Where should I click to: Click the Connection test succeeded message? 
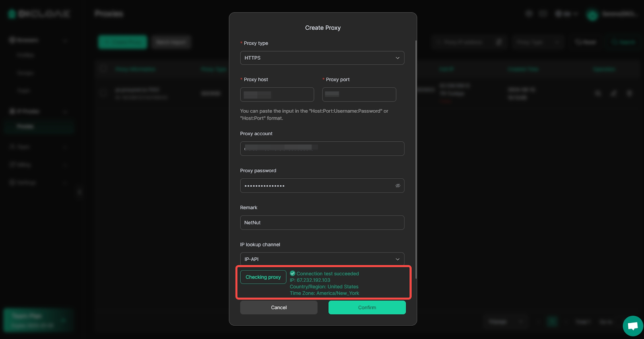point(328,274)
